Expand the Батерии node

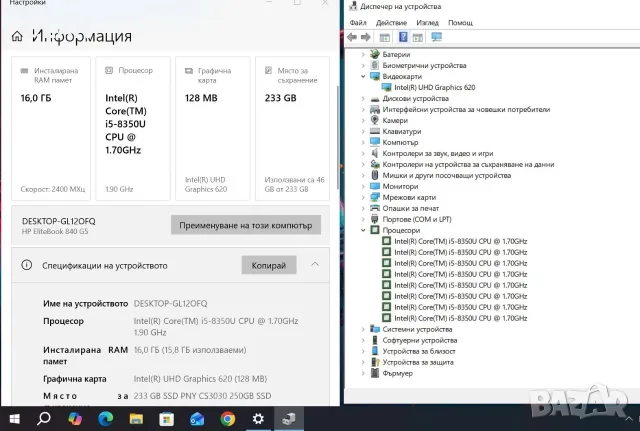pos(363,54)
